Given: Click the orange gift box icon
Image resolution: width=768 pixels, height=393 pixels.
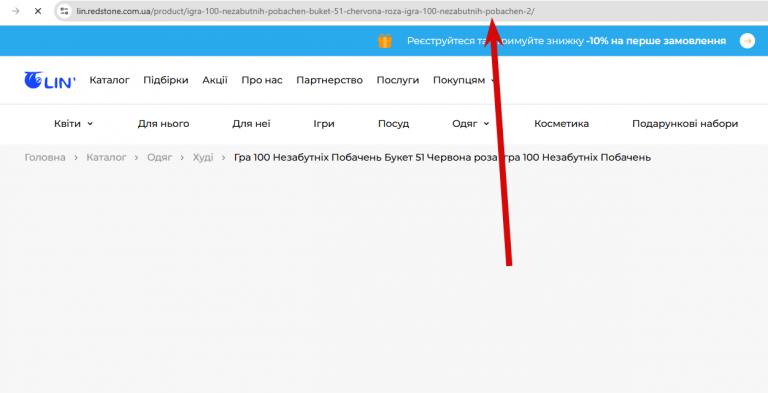Looking at the screenshot, I should point(385,41).
